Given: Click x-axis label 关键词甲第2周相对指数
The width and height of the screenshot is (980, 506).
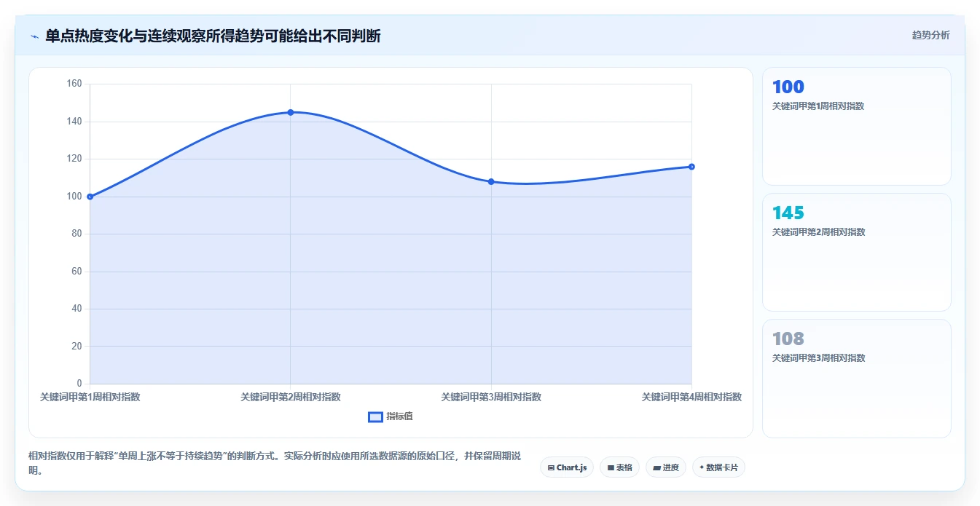Looking at the screenshot, I should tap(291, 397).
